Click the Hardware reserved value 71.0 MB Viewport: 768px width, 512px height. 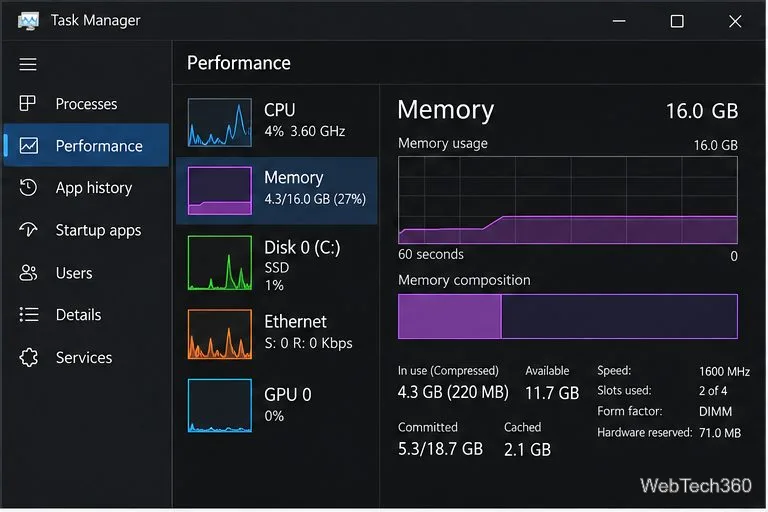coord(720,433)
